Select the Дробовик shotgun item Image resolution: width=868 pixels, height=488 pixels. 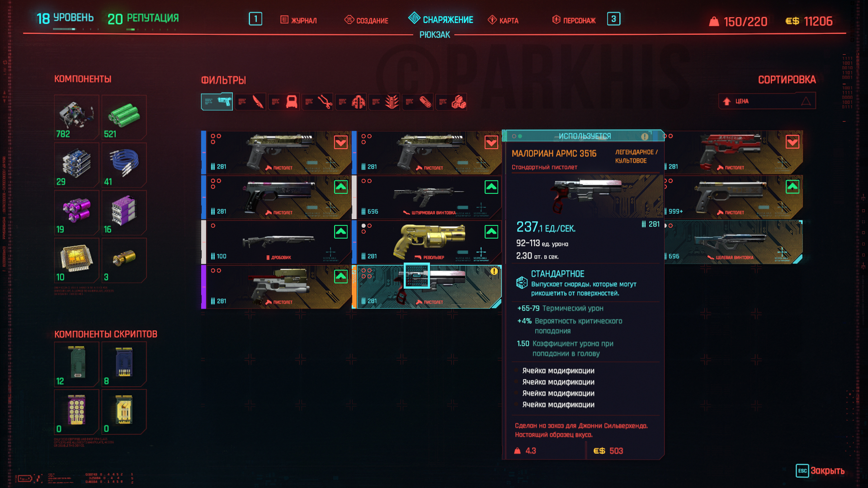(x=276, y=242)
